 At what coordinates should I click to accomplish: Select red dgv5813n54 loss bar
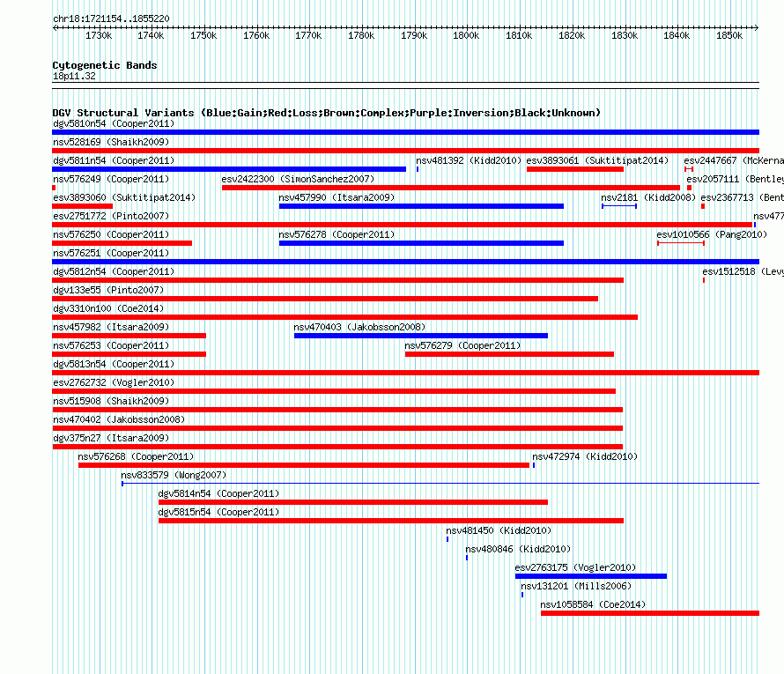click(405, 373)
